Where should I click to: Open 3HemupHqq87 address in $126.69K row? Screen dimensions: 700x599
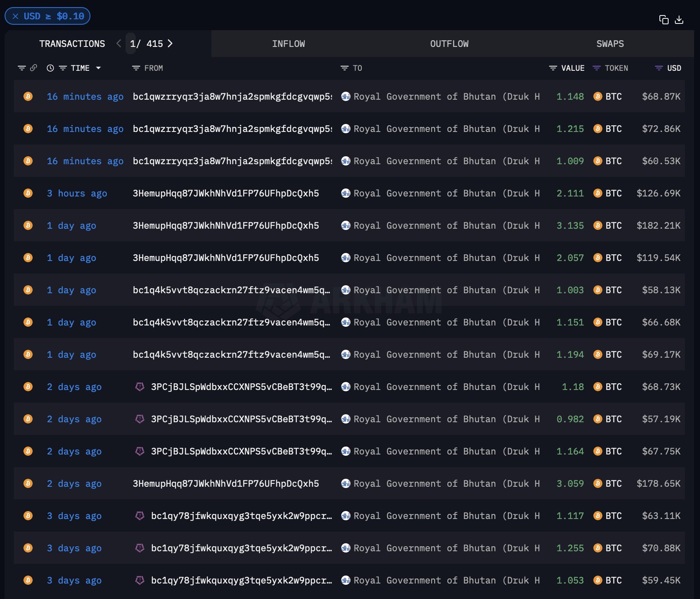pos(226,193)
